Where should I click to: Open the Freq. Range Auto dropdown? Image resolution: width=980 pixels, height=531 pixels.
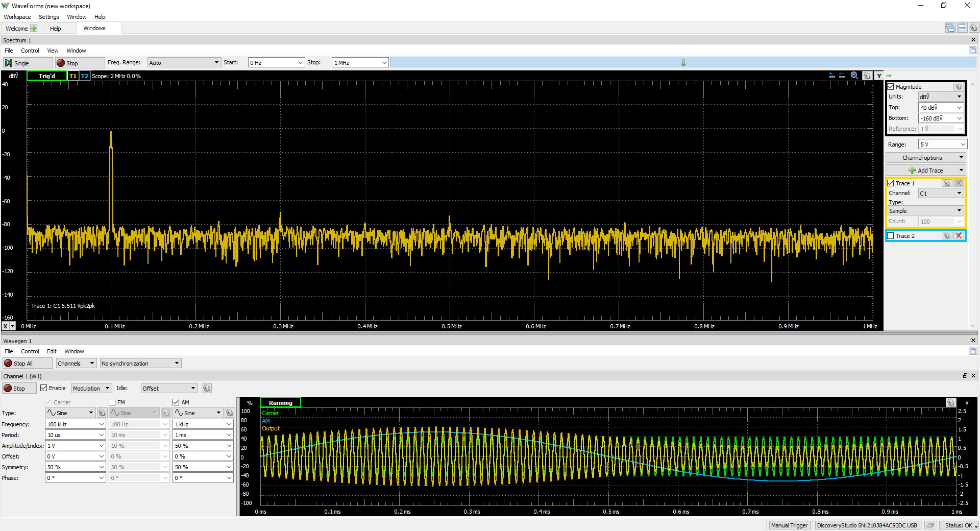(184, 63)
